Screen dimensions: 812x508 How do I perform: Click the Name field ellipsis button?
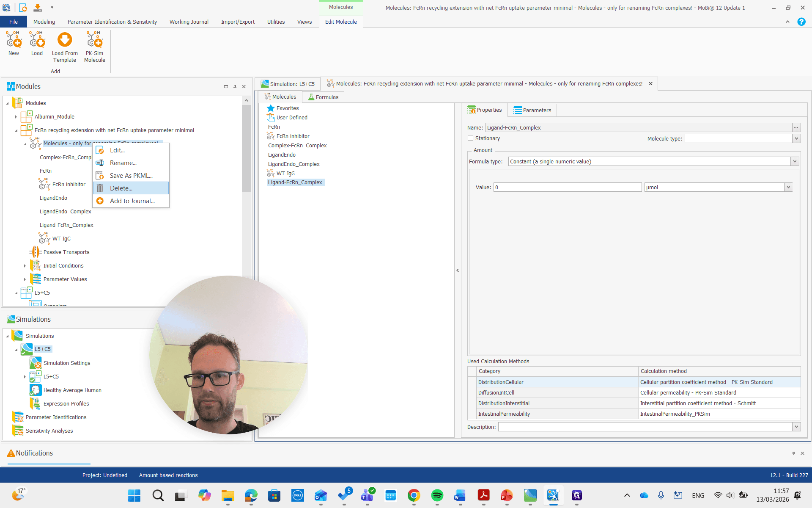(x=796, y=127)
